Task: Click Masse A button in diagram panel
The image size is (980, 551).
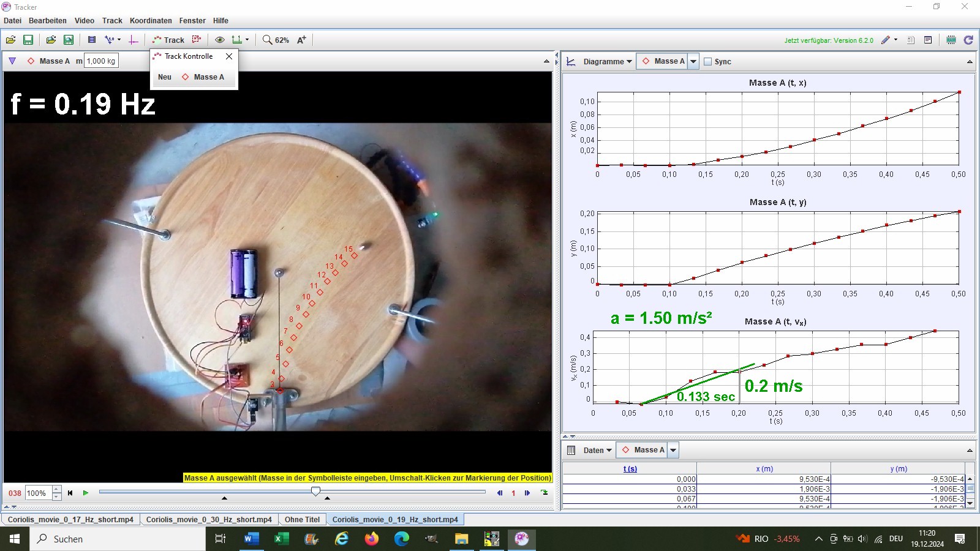Action: [x=663, y=61]
